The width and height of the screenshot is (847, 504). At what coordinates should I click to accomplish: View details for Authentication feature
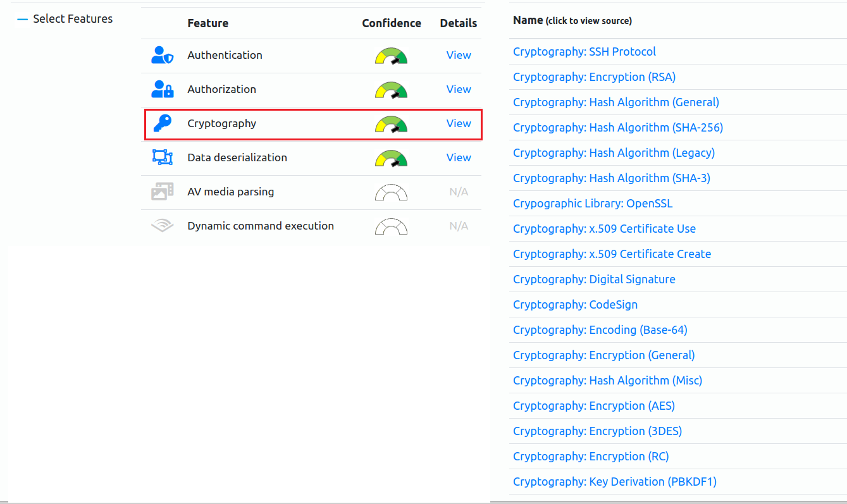pos(459,55)
